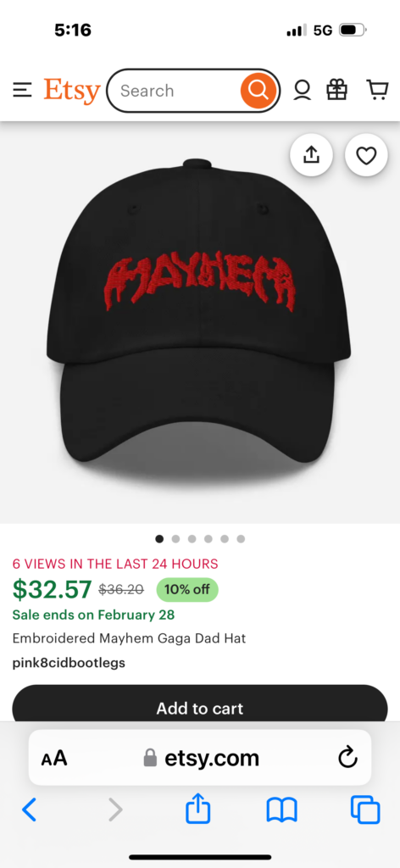Image resolution: width=400 pixels, height=868 pixels.
Task: Favorite the Mayhem hat with the heart
Action: 366,155
